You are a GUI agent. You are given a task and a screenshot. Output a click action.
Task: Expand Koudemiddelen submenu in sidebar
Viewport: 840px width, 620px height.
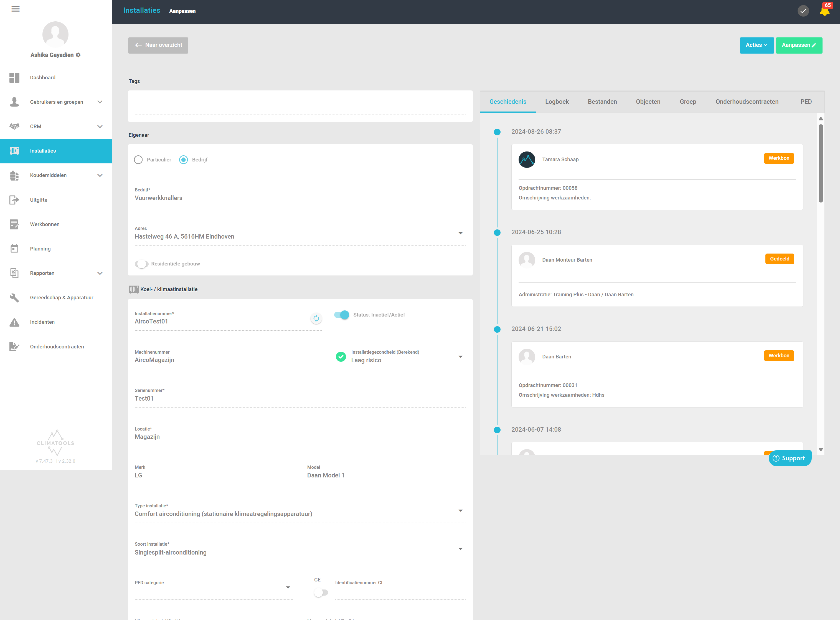pos(100,176)
